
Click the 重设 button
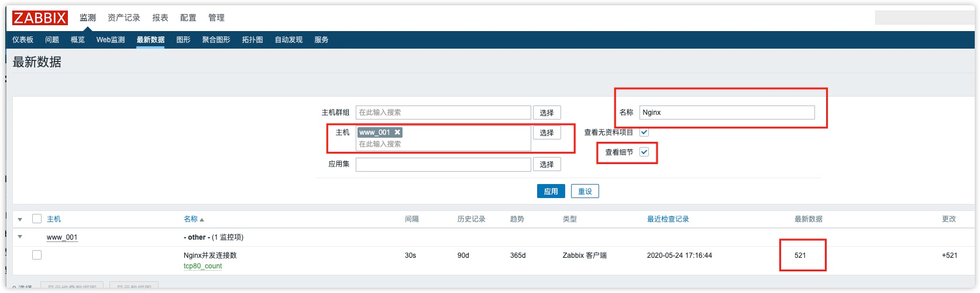[x=585, y=191]
